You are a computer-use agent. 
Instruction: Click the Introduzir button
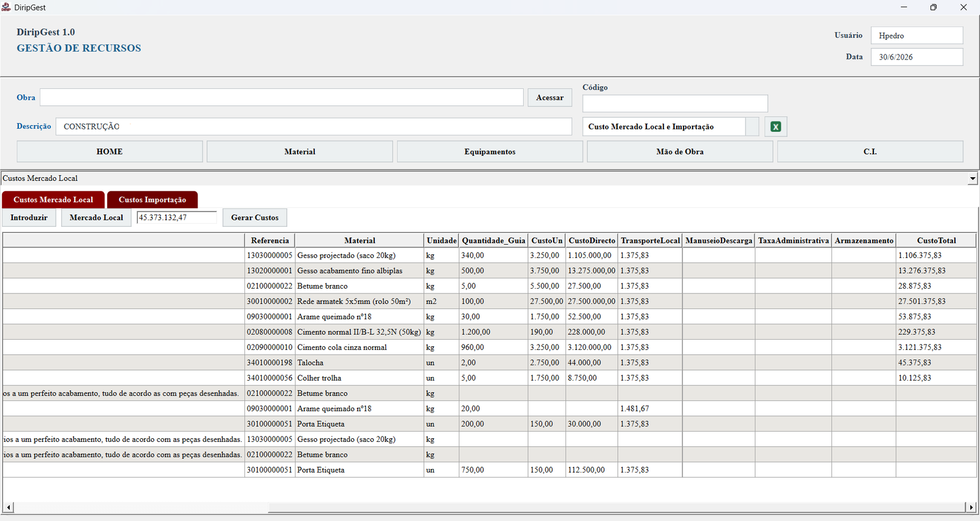29,218
